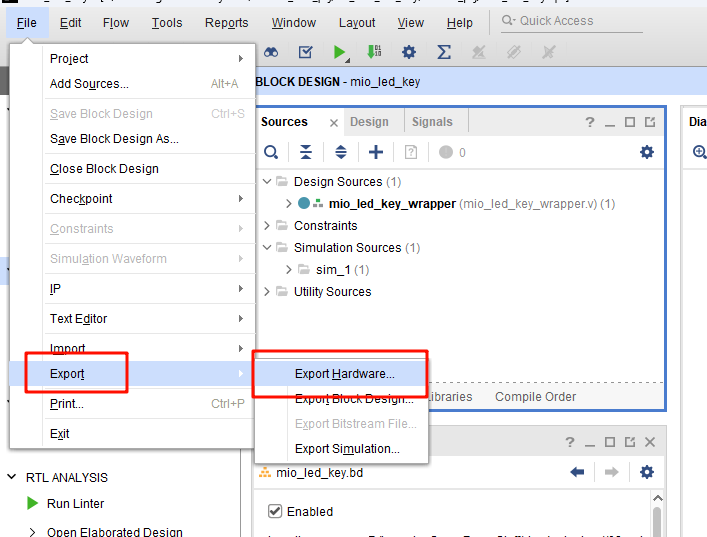Toggle the Enabled checkbox

coord(275,511)
